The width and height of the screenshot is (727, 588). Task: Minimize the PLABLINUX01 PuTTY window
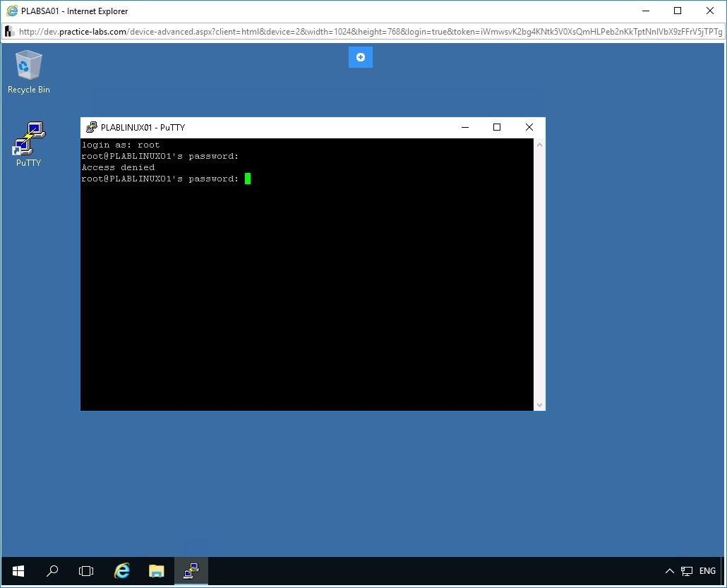coord(465,128)
